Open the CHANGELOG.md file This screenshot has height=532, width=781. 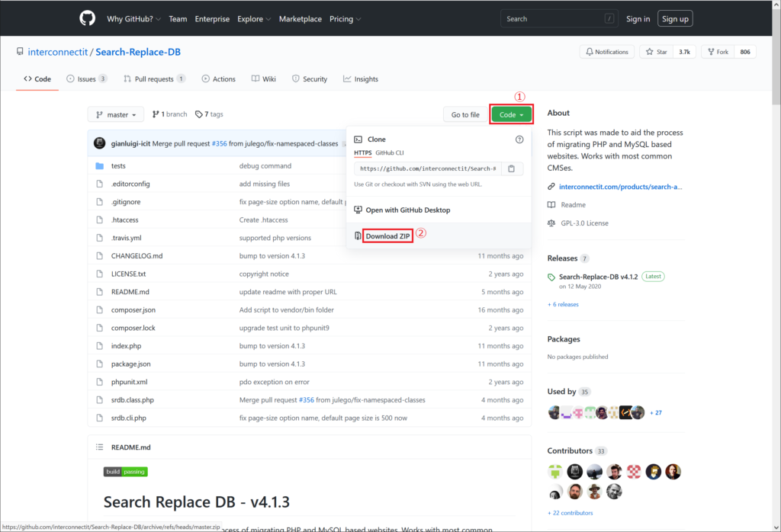137,255
